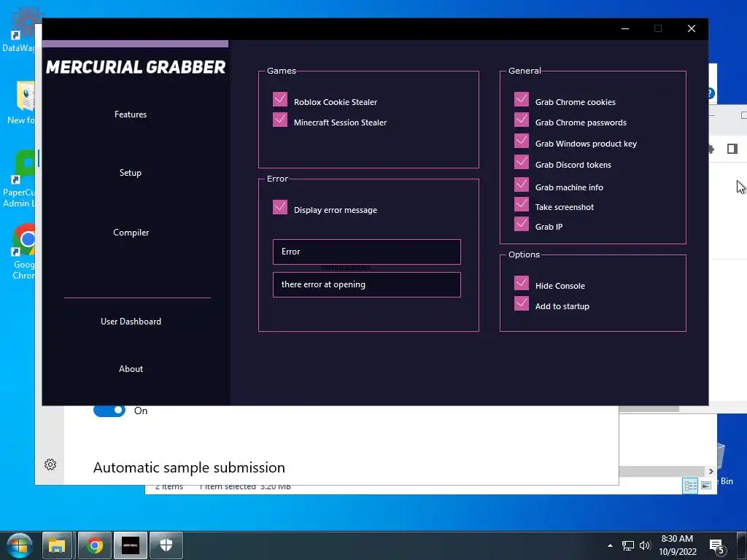Uncheck the Hide Console option

(522, 283)
